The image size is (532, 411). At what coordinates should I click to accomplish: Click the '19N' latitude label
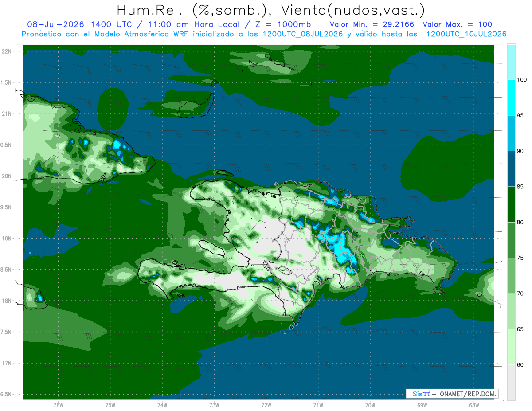(8, 239)
